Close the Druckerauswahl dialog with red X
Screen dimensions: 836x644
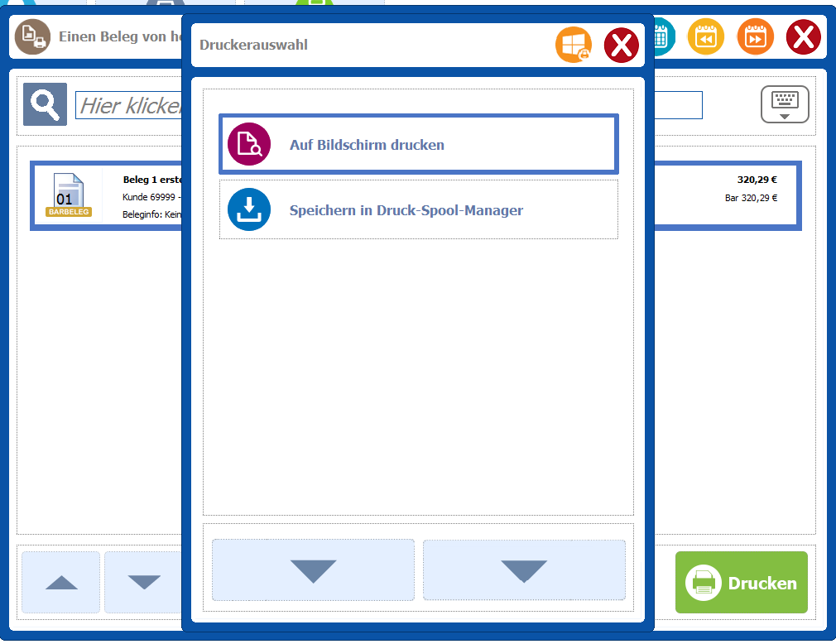[x=621, y=45]
